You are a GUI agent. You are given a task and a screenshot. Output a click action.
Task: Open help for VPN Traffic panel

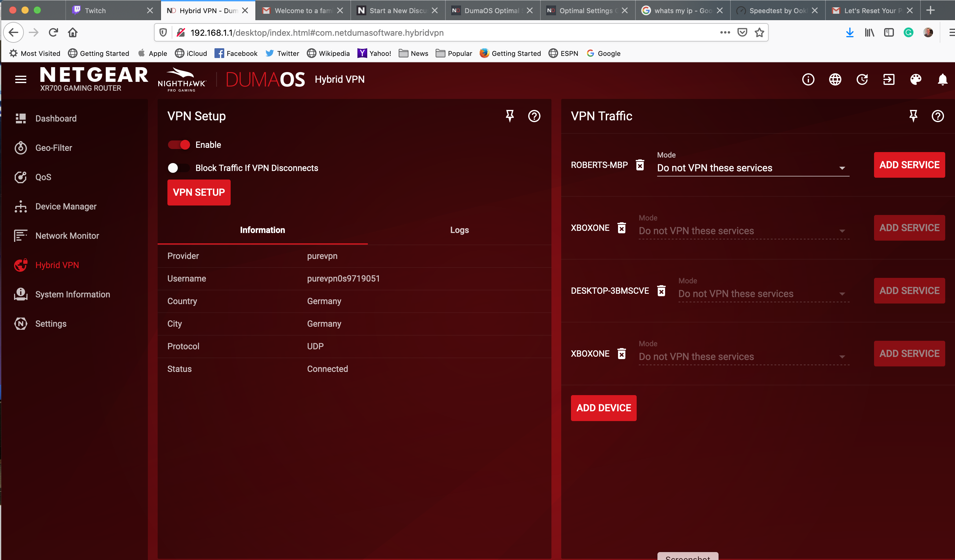[938, 116]
